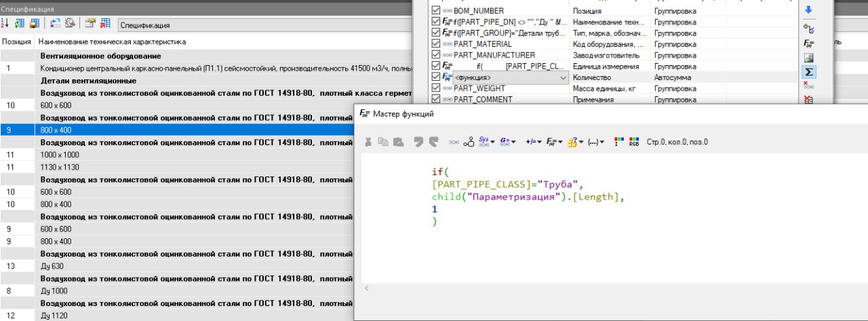This screenshot has width=868, height=321.
Task: Open the <функция> combo box dropdown
Action: click(x=563, y=77)
